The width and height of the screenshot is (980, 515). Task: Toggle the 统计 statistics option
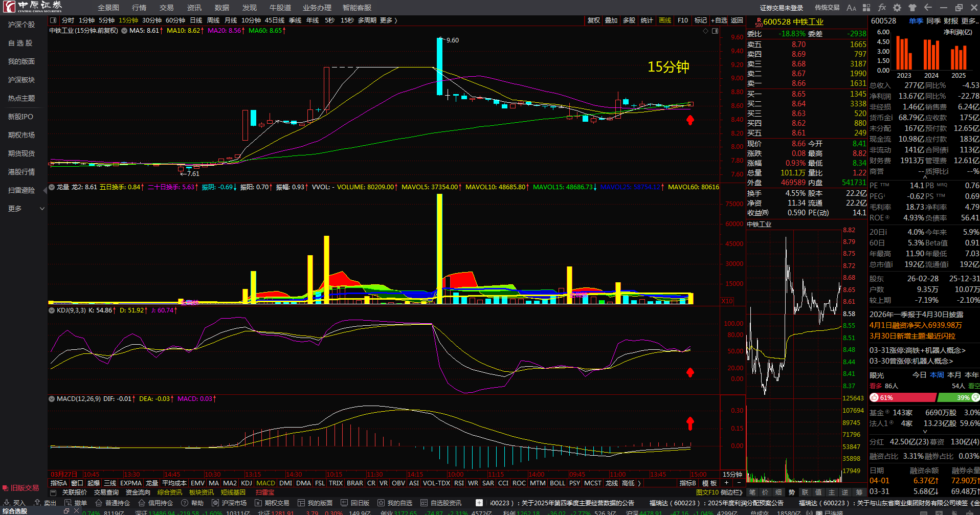click(x=647, y=20)
